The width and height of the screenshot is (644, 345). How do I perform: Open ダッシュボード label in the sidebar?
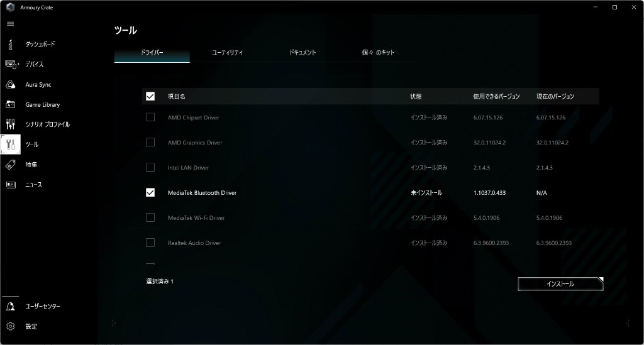tap(40, 44)
